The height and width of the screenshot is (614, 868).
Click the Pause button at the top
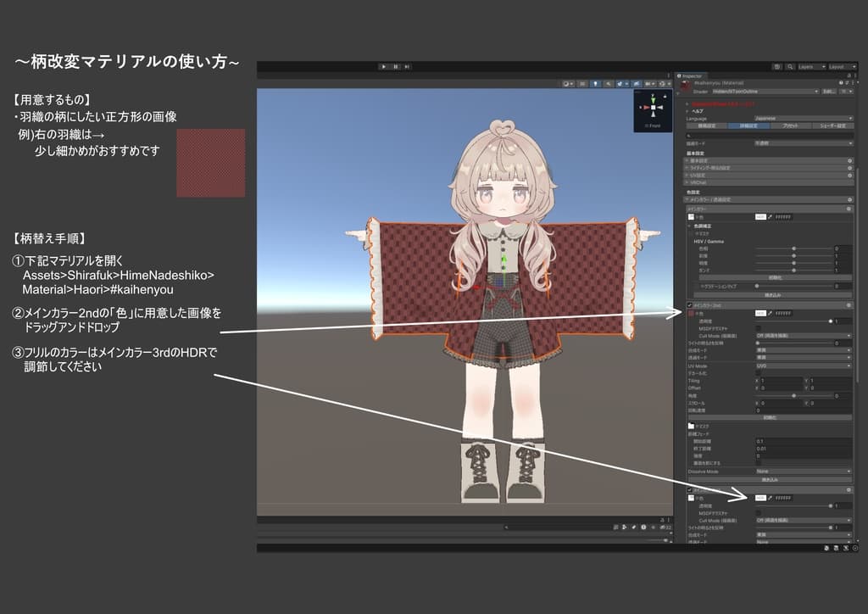point(396,66)
